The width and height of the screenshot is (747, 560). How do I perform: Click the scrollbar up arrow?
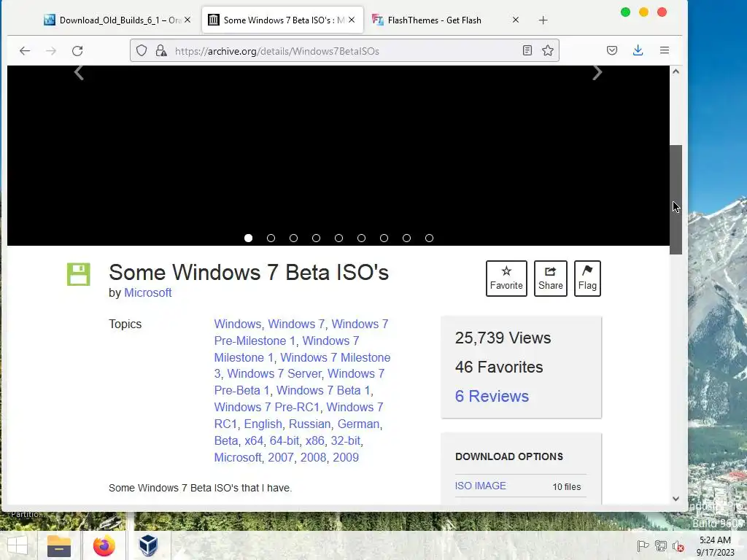(676, 71)
